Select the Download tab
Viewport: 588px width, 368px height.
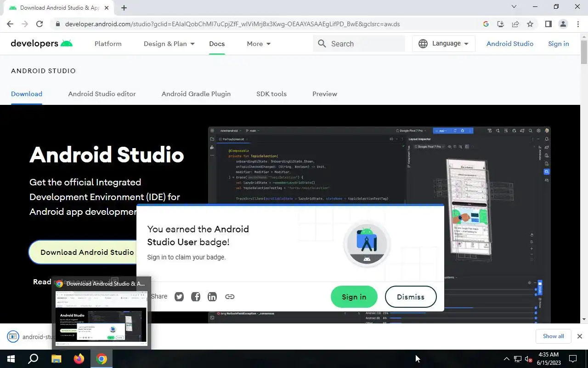pos(27,94)
